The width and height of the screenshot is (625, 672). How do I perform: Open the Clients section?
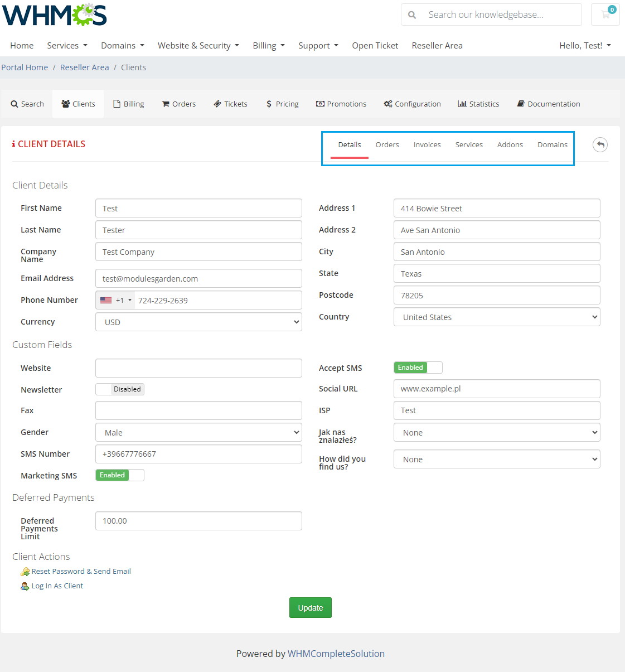78,104
